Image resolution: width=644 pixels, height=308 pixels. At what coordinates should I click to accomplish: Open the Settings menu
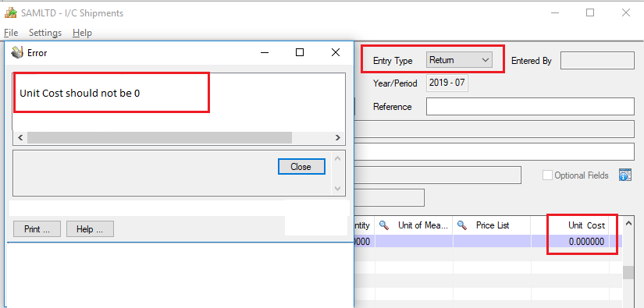click(45, 33)
